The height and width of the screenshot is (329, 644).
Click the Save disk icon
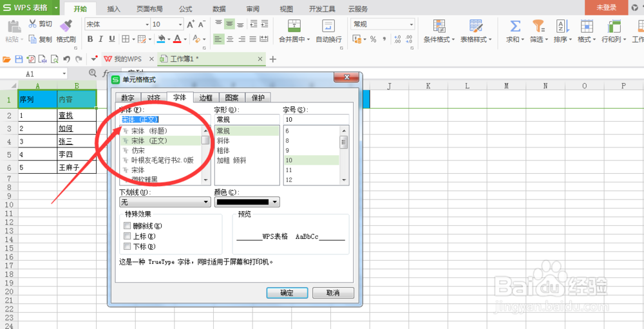click(x=18, y=59)
